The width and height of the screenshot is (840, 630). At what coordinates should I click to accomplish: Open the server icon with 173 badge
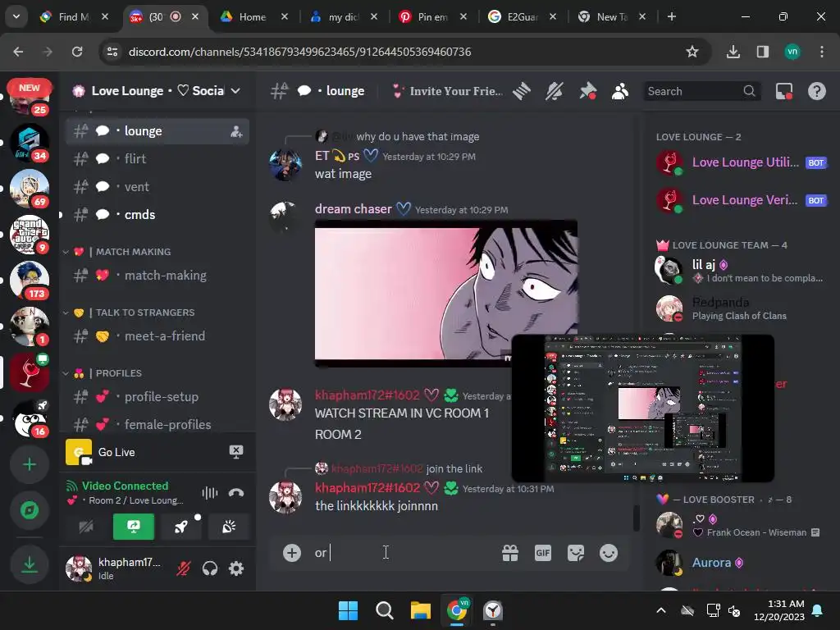[30, 280]
